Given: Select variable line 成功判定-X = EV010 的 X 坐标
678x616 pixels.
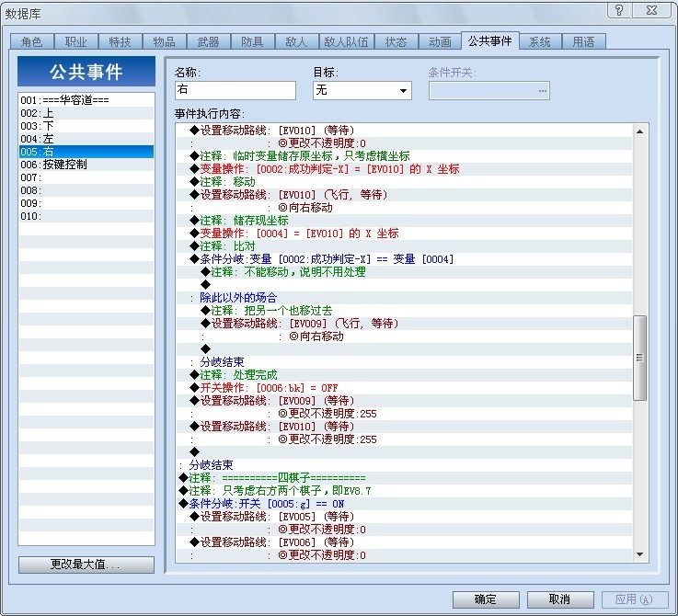Looking at the screenshot, I should (x=404, y=169).
